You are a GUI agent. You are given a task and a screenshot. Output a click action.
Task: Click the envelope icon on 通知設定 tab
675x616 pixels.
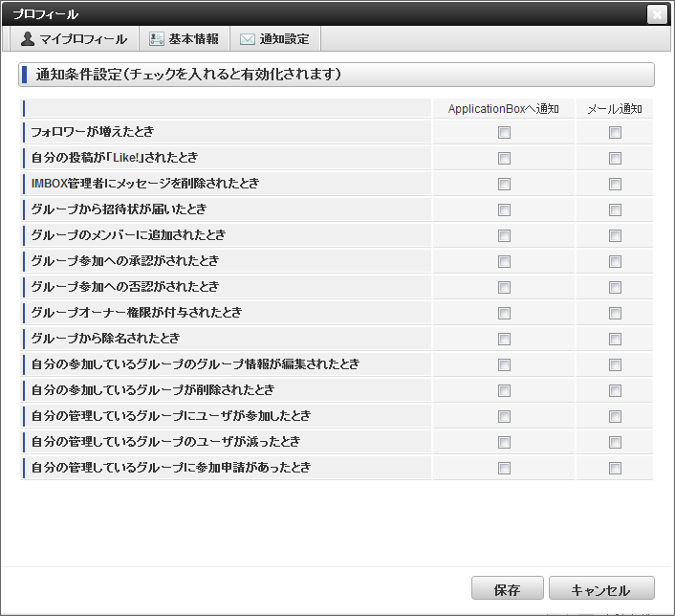[247, 39]
